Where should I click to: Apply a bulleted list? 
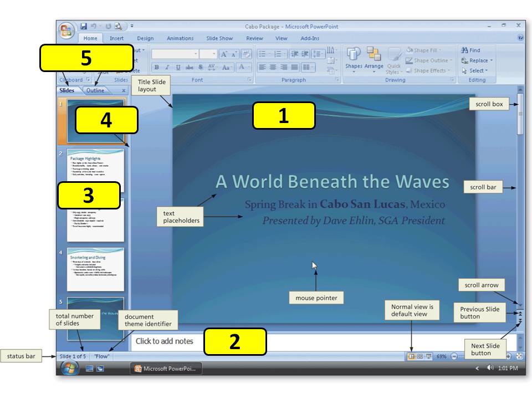click(264, 54)
